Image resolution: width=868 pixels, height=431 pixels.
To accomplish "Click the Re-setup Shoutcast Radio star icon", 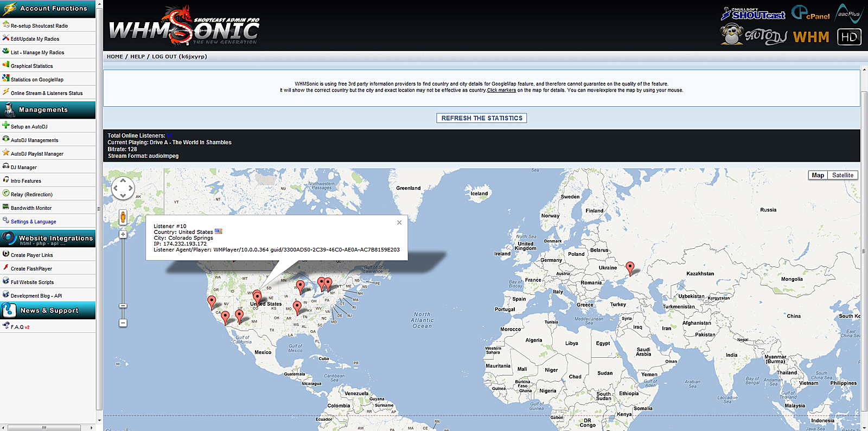I will click(x=6, y=24).
